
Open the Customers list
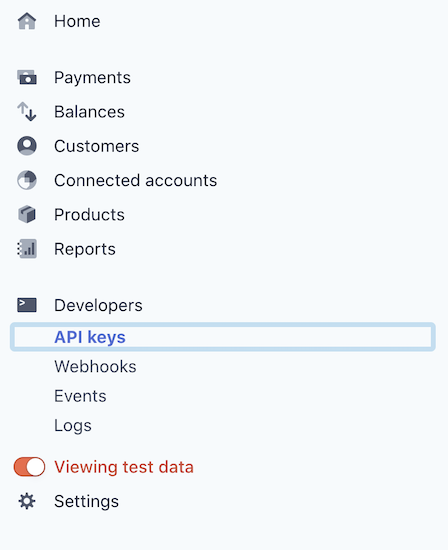(x=96, y=146)
